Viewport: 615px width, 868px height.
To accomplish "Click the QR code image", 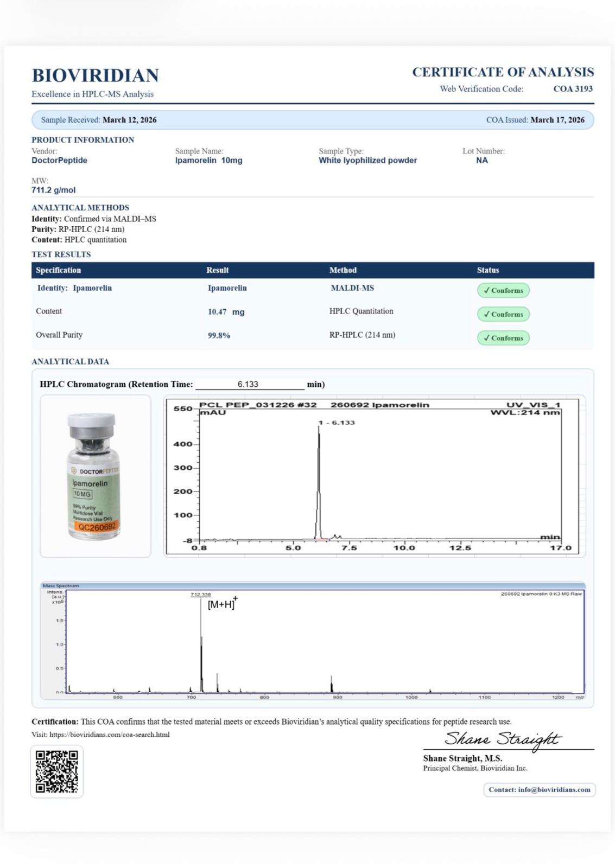I will coord(57,771).
